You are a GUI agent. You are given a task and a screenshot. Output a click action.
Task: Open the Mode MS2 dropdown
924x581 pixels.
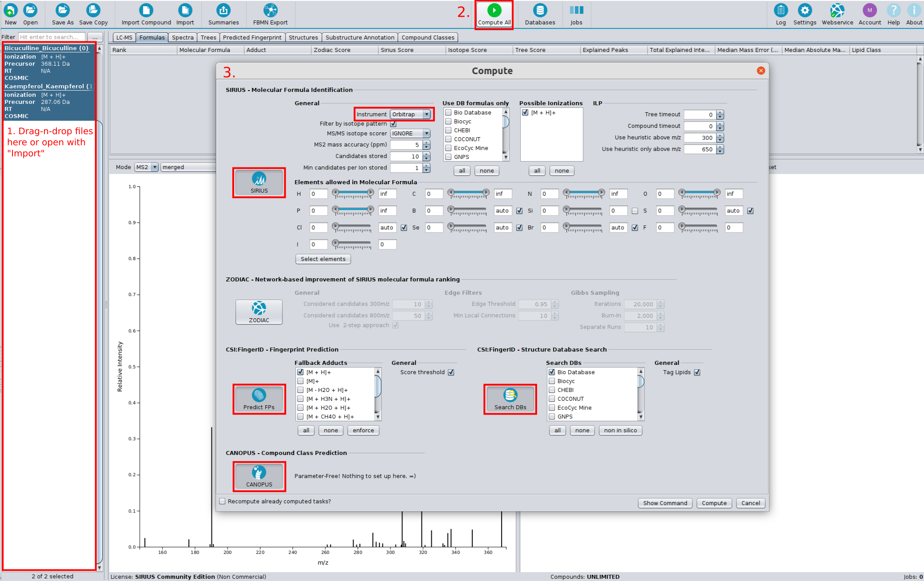point(147,167)
